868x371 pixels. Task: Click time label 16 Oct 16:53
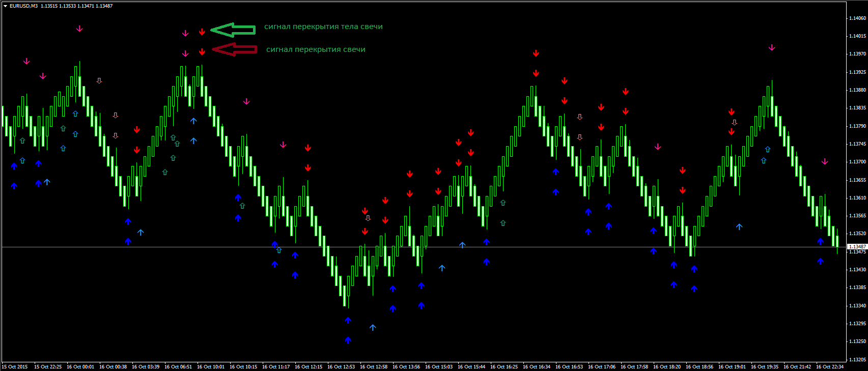(569, 367)
